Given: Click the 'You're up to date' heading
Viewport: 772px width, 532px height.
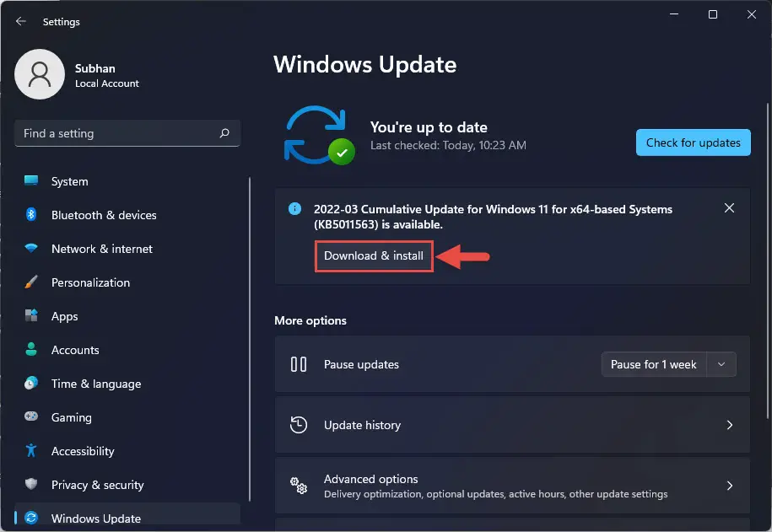Looking at the screenshot, I should coord(429,127).
